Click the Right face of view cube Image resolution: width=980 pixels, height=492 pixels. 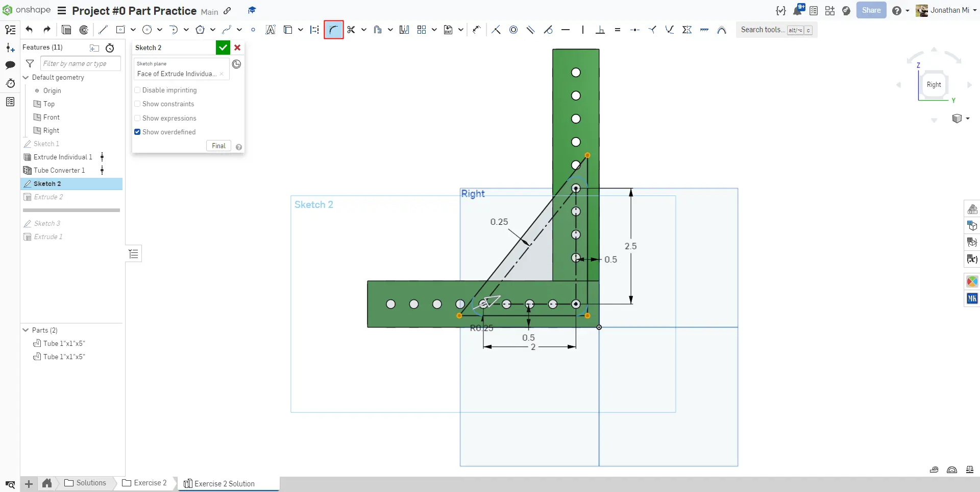[x=934, y=85]
